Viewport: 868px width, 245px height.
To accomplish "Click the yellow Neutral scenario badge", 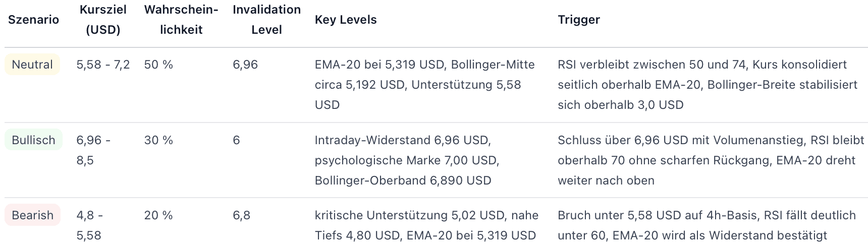I will tap(32, 65).
